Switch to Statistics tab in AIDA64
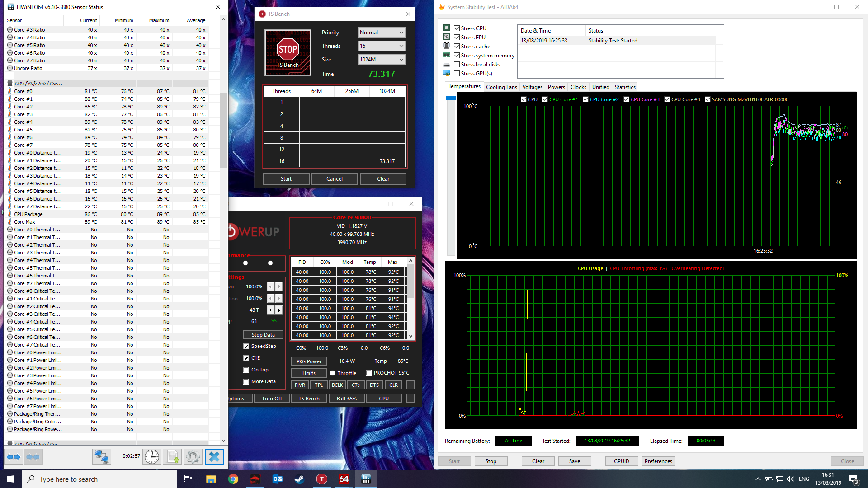868x488 pixels. pyautogui.click(x=625, y=87)
